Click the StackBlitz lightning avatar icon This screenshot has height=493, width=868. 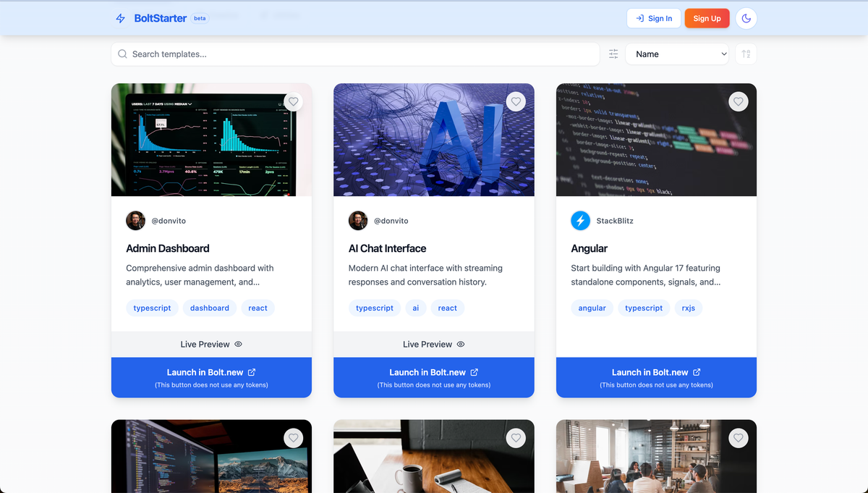pyautogui.click(x=580, y=221)
